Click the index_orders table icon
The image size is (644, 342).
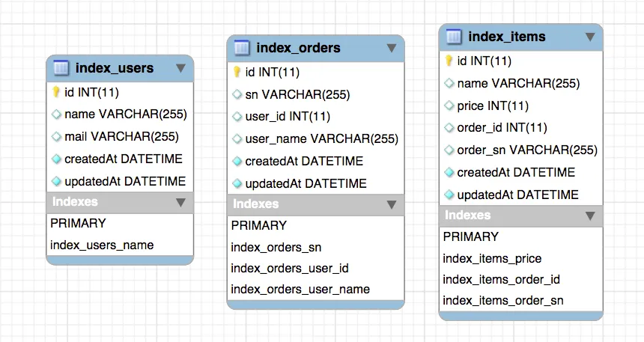pyautogui.click(x=241, y=48)
